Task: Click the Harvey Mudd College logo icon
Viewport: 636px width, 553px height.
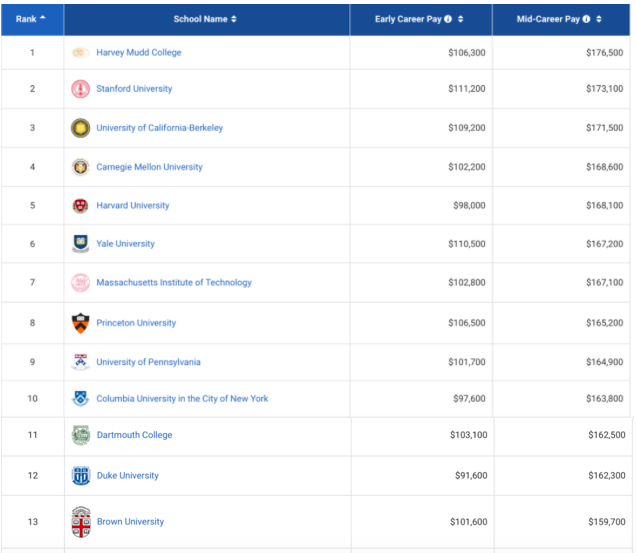Action: (80, 52)
